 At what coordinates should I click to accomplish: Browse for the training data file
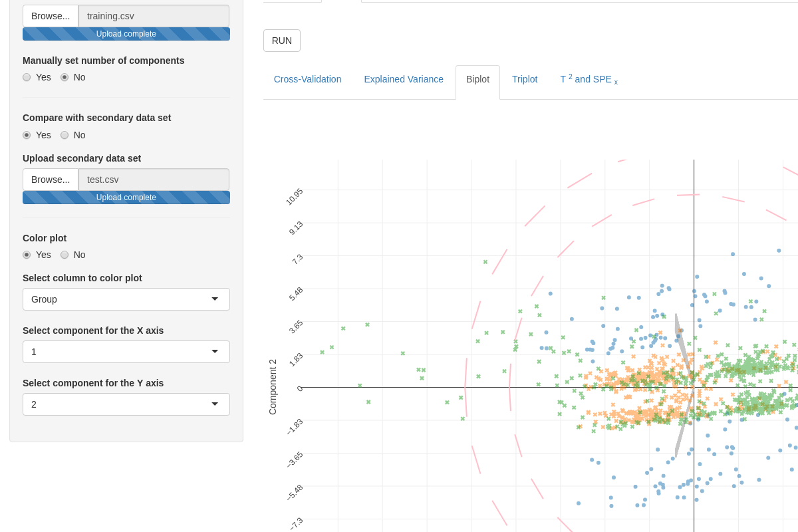click(x=51, y=16)
